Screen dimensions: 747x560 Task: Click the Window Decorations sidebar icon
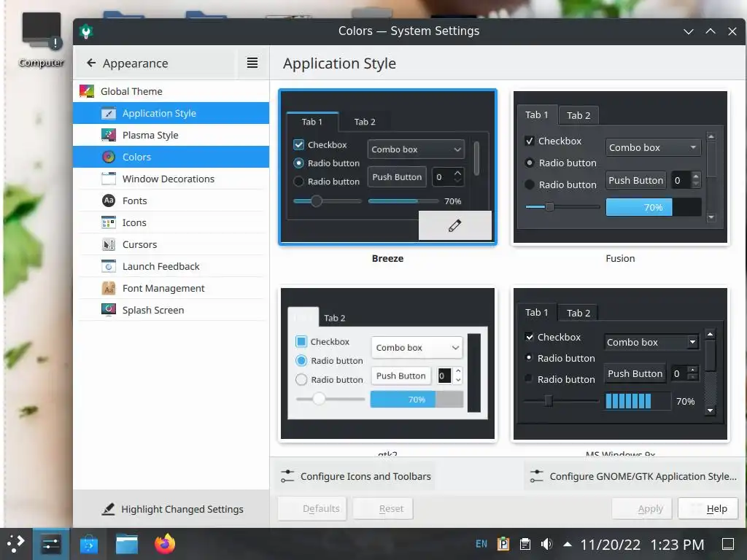pyautogui.click(x=109, y=179)
